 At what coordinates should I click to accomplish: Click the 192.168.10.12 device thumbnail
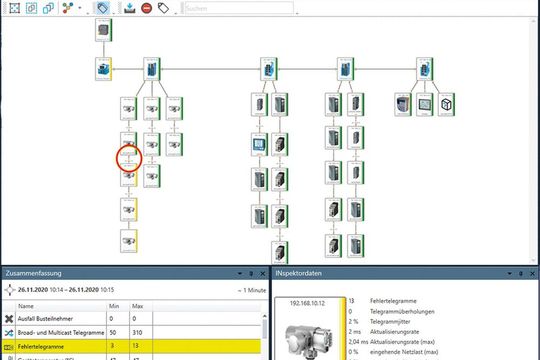click(x=310, y=329)
